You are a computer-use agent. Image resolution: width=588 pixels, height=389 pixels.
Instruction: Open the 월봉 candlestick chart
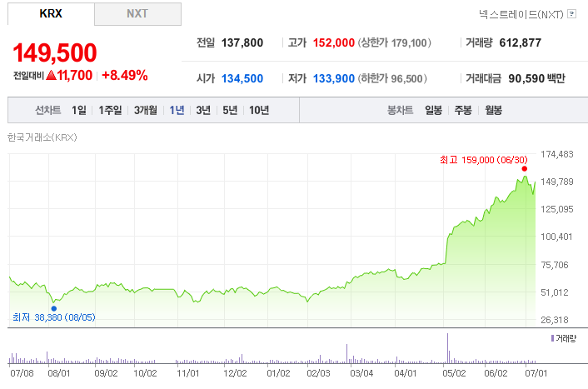click(494, 110)
